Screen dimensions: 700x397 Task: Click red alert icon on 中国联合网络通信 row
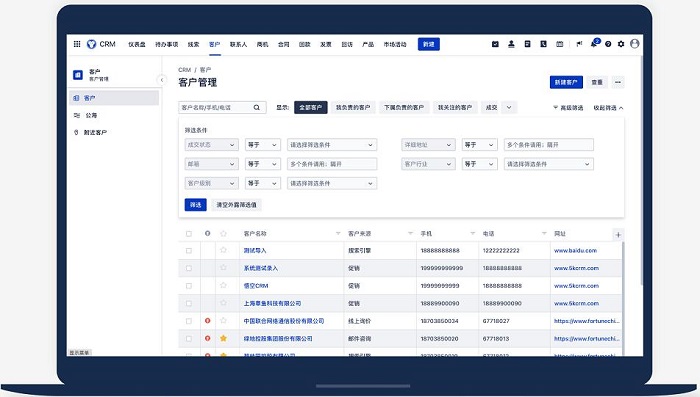click(x=208, y=321)
